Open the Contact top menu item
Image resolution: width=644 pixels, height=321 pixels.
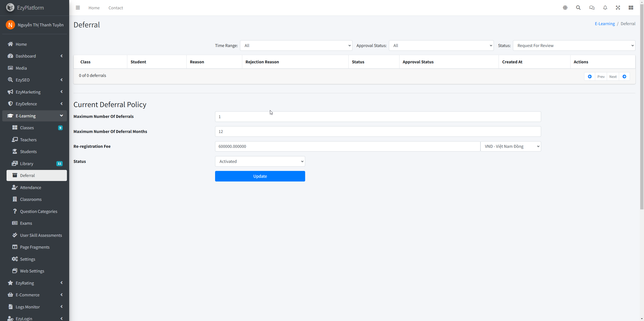point(115,8)
